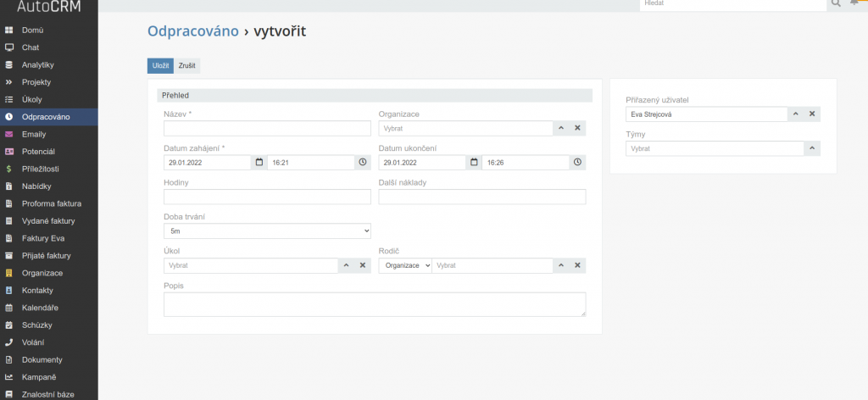Open Znalostní báze in sidebar

(x=48, y=394)
